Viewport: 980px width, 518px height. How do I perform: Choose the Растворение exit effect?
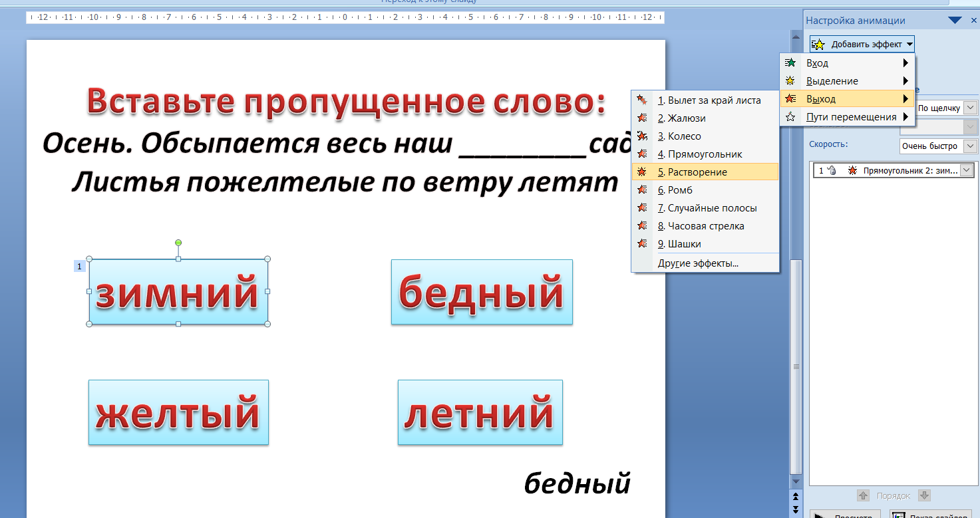point(705,172)
